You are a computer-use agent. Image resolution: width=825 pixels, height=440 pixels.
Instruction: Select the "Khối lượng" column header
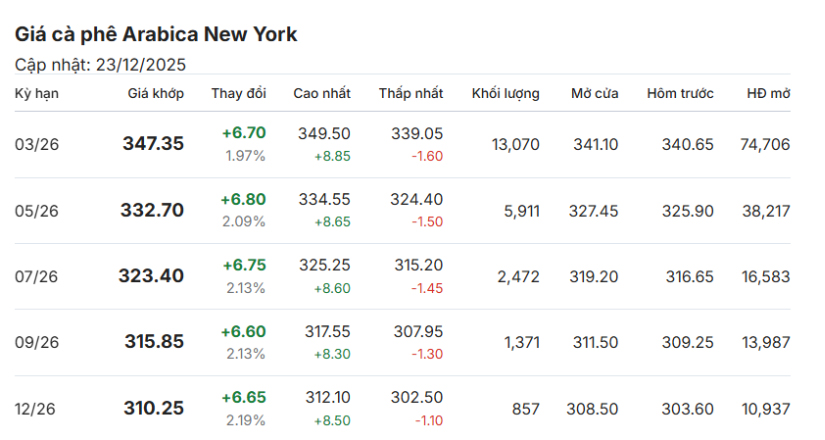[x=505, y=94]
